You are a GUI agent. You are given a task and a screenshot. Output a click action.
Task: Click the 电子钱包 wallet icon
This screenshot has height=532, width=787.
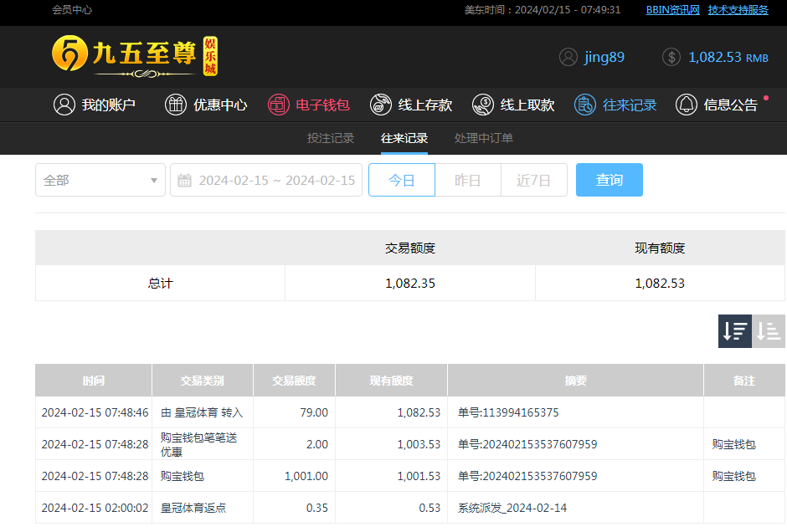(x=278, y=105)
